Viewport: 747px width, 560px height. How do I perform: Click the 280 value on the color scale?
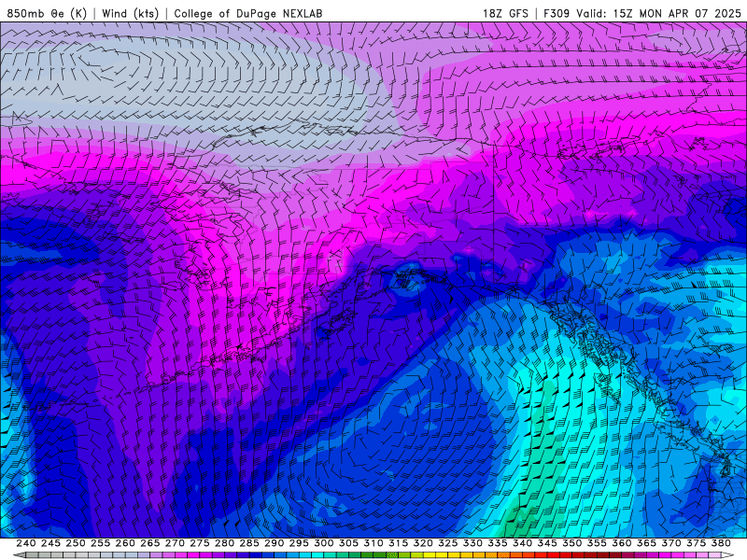pos(224,543)
